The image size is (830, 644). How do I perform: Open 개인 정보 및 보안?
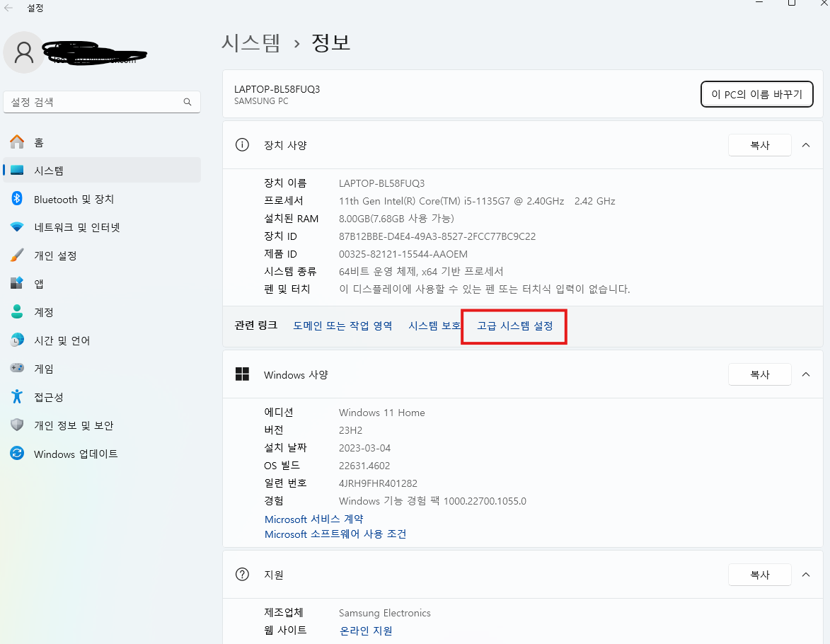point(102,425)
